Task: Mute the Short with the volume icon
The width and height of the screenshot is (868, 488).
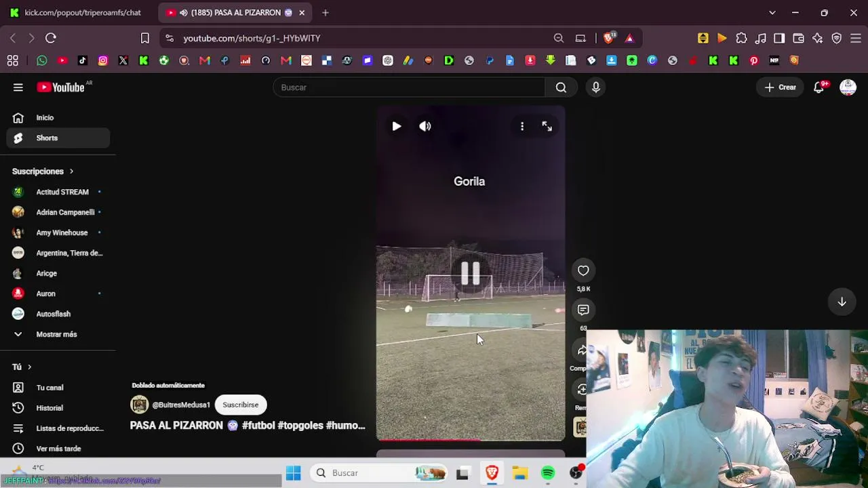Action: [425, 126]
